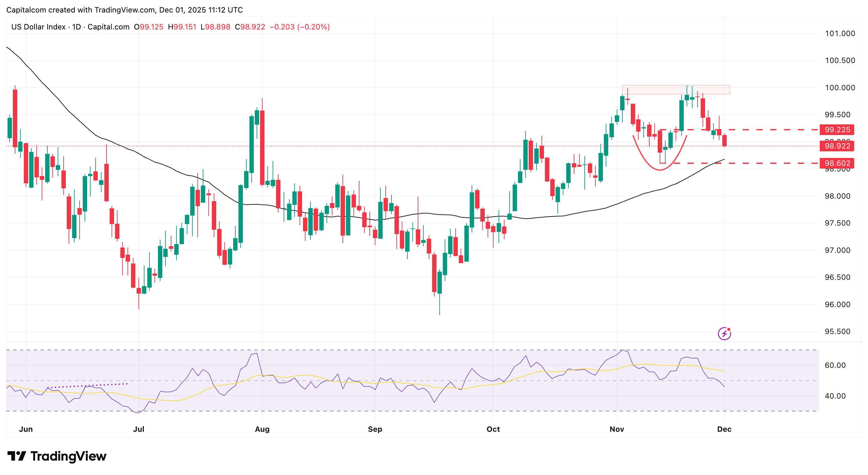
Task: Click the Dec label on the time axis
Action: [724, 429]
